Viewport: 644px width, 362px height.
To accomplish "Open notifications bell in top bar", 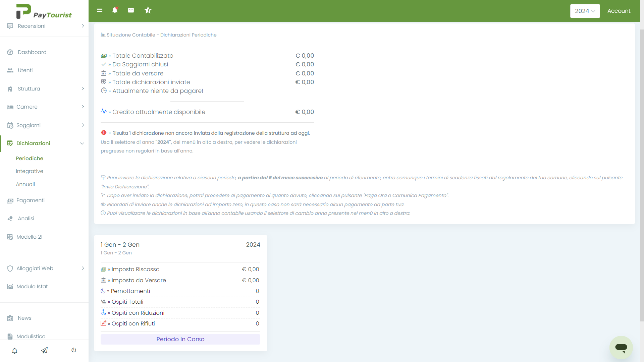I will pos(115,10).
